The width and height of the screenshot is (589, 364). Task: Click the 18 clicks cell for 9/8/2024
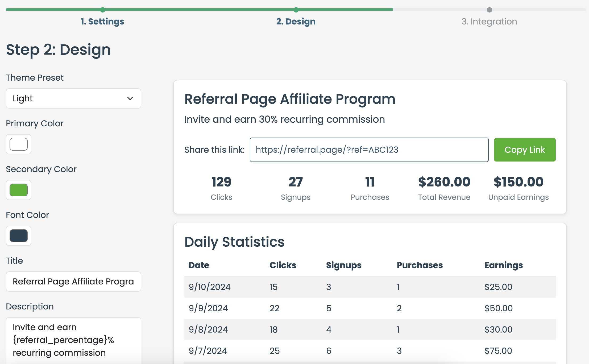[274, 330]
